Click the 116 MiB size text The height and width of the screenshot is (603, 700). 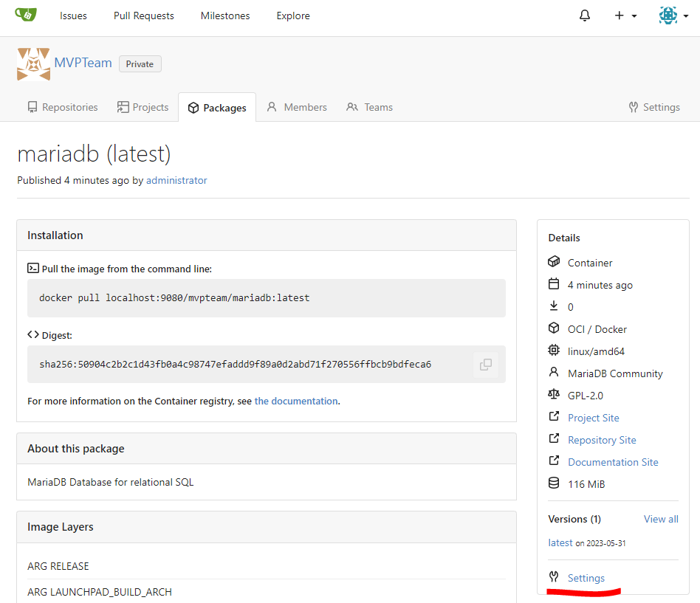click(x=586, y=484)
